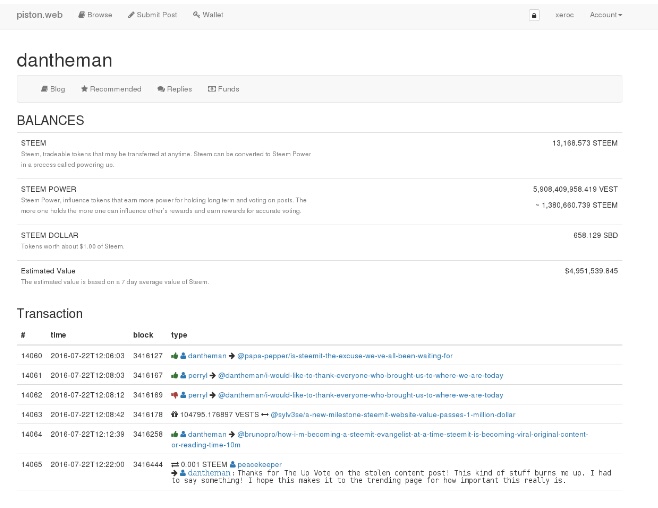
Task: Open the Browse menu item
Action: click(95, 15)
